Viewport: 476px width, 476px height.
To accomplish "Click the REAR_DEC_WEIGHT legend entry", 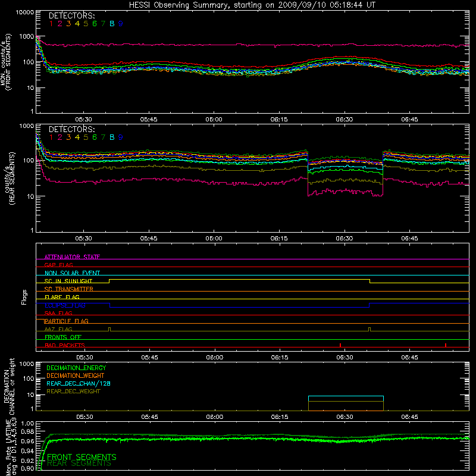I will click(x=73, y=392).
